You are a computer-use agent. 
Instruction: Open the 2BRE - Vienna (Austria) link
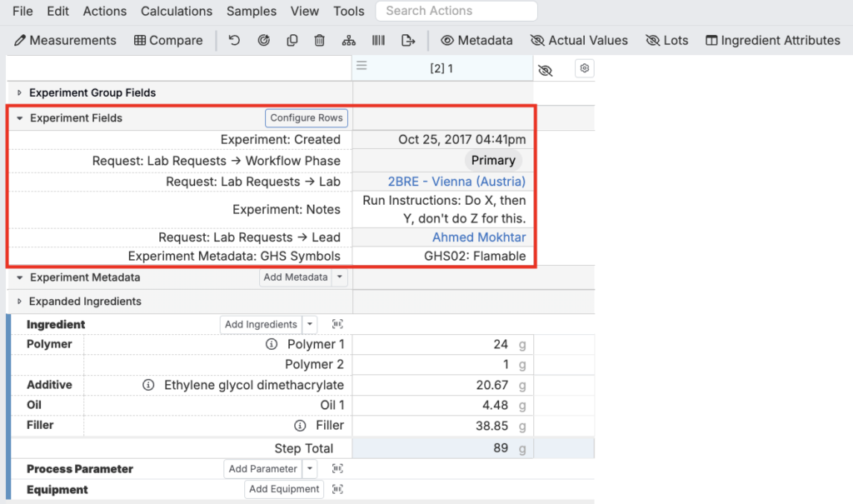click(456, 182)
